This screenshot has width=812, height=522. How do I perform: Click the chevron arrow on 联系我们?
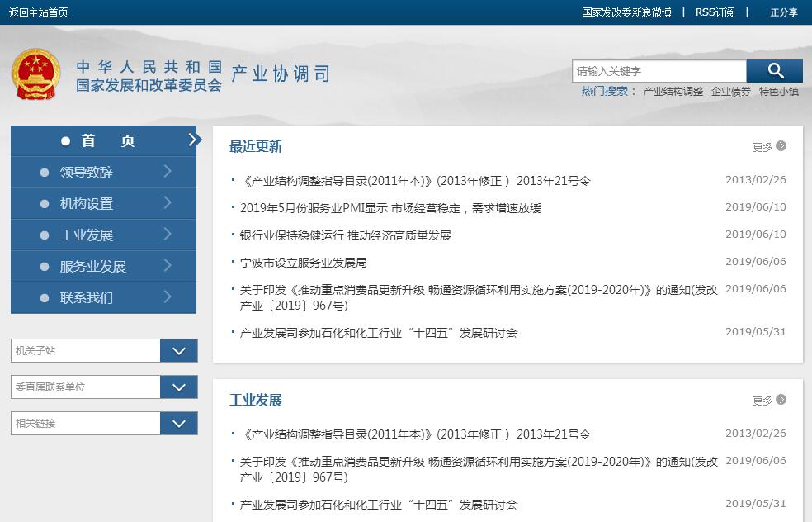click(168, 297)
